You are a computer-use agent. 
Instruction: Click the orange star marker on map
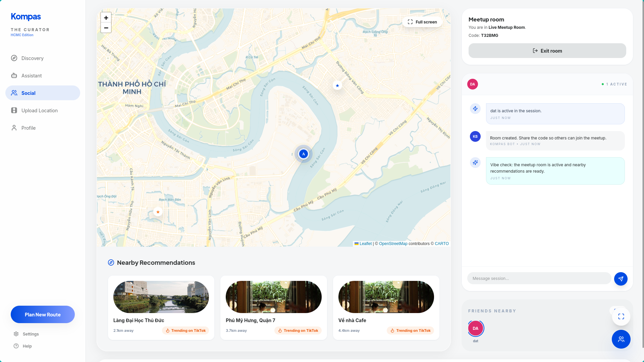158,212
